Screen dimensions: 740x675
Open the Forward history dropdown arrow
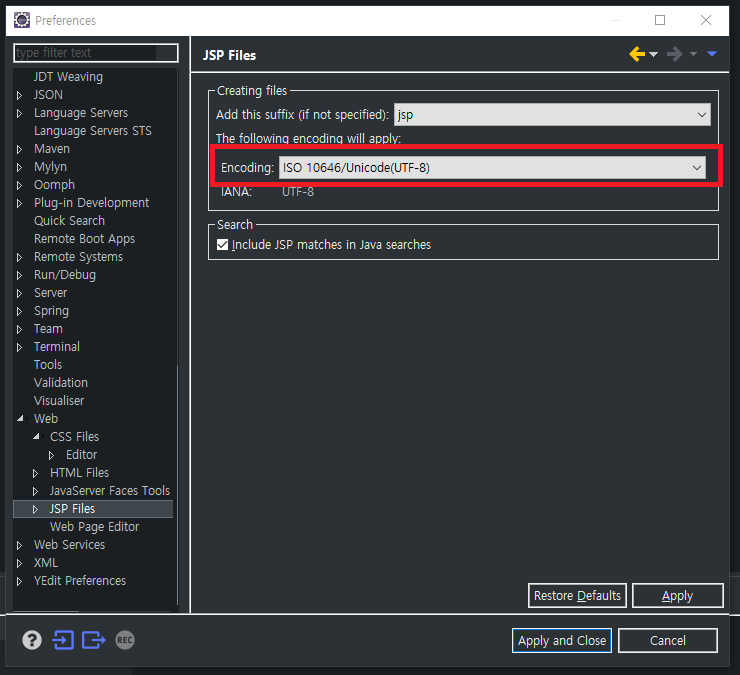693,54
